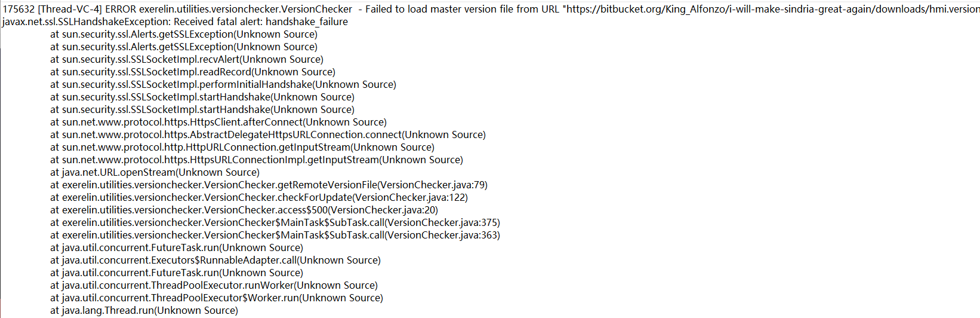The height and width of the screenshot is (318, 980).
Task: Click the SSLHandshakeException handshake_failure line
Action: [175, 22]
